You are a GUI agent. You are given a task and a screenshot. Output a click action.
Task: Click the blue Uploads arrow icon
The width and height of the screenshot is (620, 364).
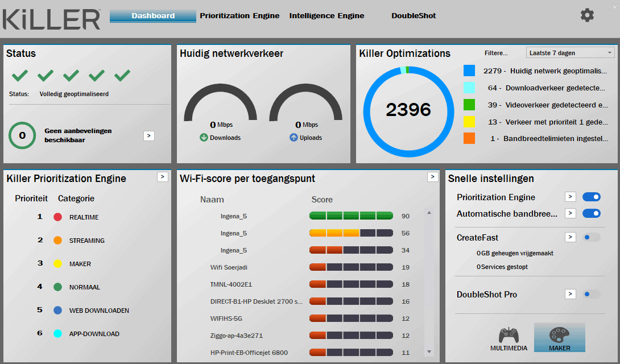(x=294, y=138)
